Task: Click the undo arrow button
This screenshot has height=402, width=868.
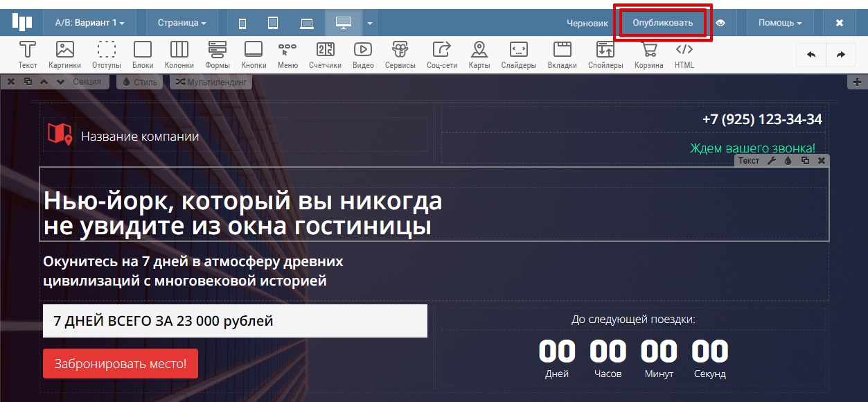Action: [x=811, y=55]
